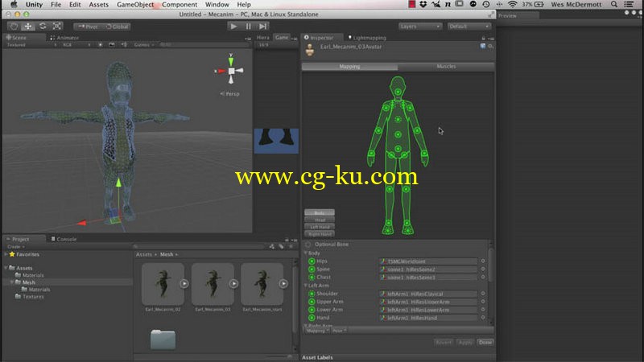Viewport: 644px width, 362px height.
Task: Open the Window menu
Action: [217, 5]
